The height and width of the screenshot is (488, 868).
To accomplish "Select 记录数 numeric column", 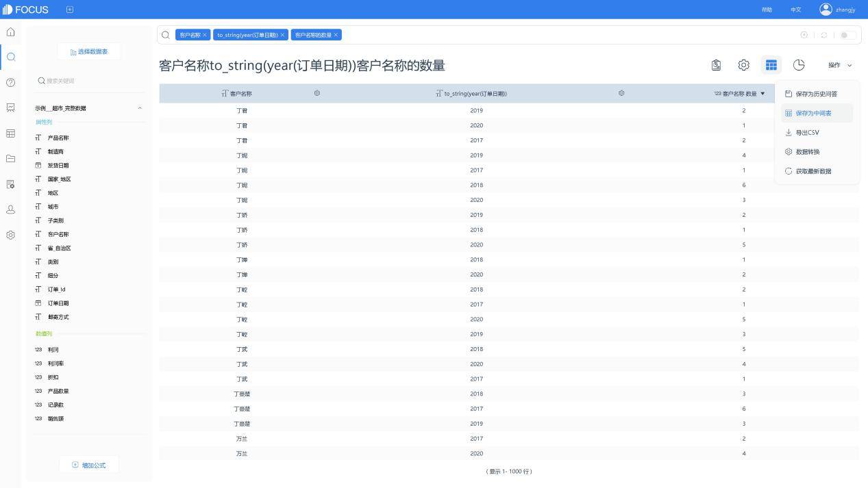I will 55,404.
